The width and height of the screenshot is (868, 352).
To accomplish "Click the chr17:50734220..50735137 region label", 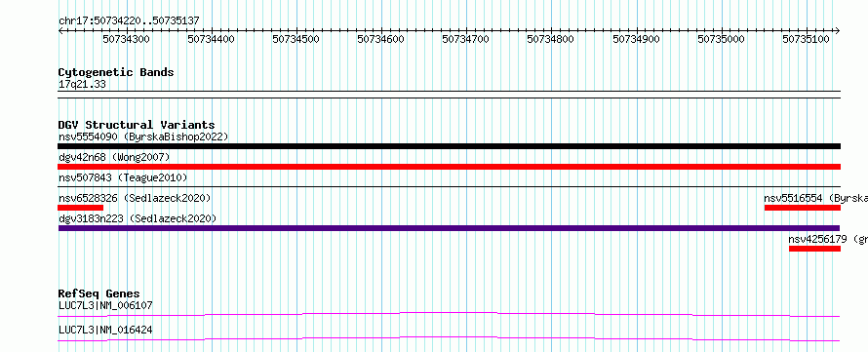I will coord(129,21).
